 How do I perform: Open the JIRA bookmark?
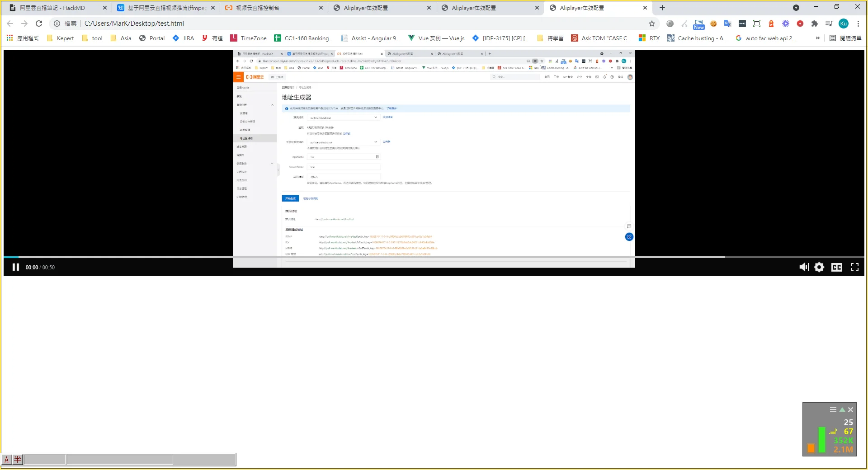point(183,38)
